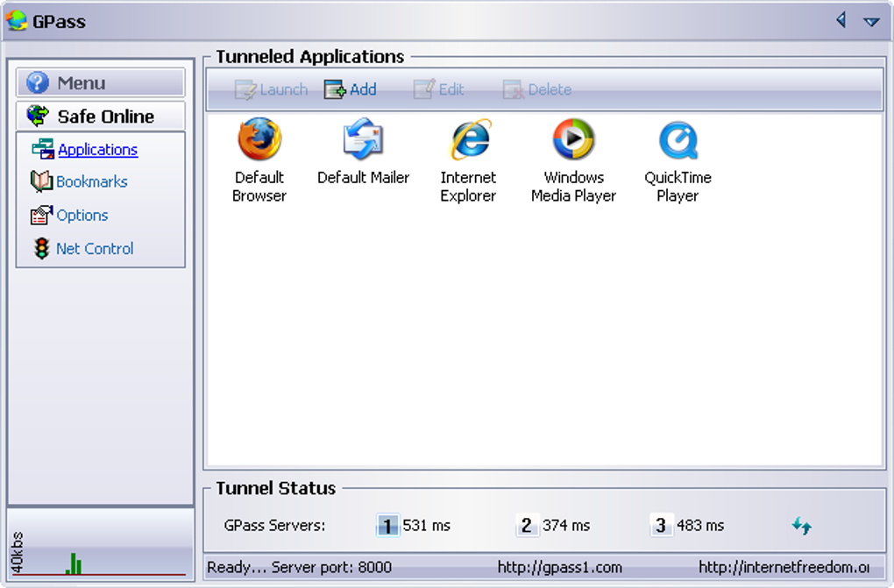Select the Windows Media Player icon
894x588 pixels.
coord(573,138)
